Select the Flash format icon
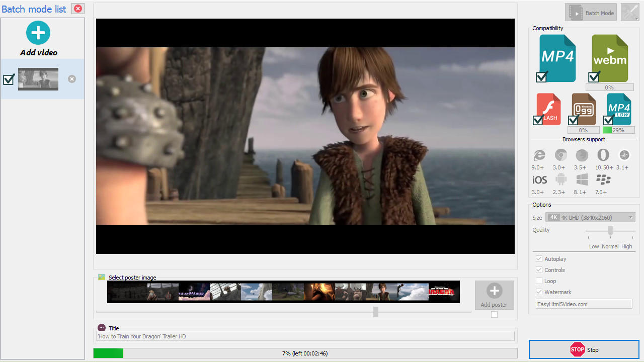644x362 pixels. click(x=548, y=109)
